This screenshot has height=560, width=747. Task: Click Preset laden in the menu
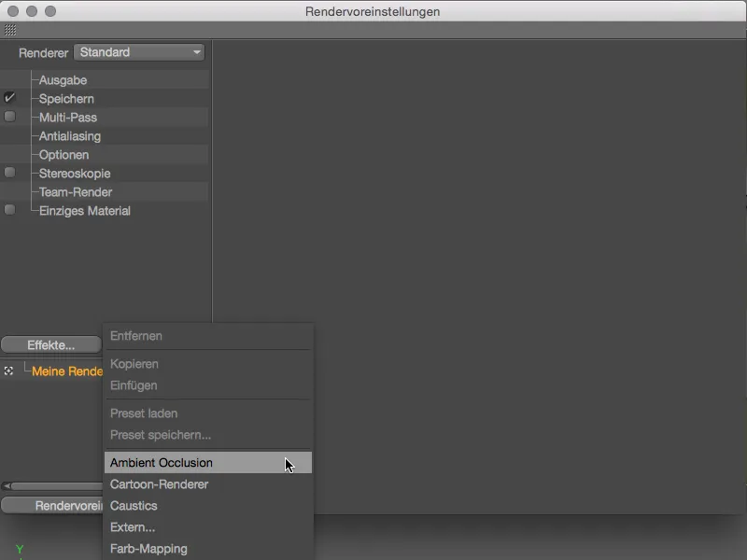[x=208, y=413]
